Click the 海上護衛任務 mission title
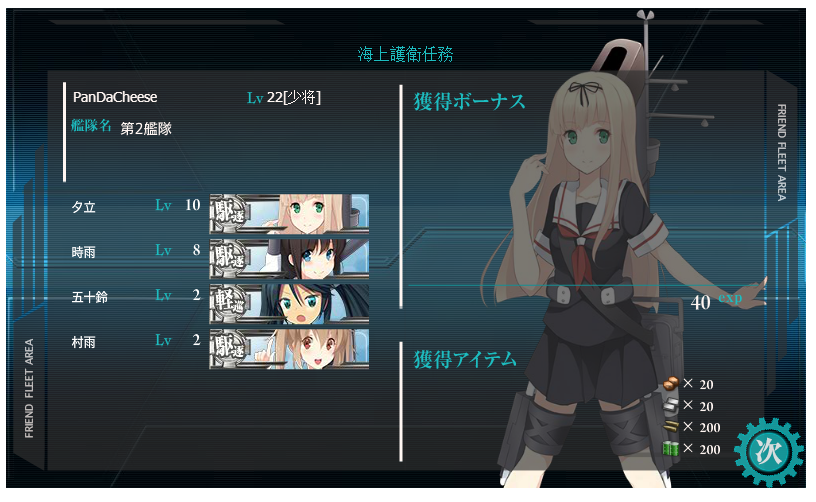Screen dimensions: 816x502 (405, 54)
